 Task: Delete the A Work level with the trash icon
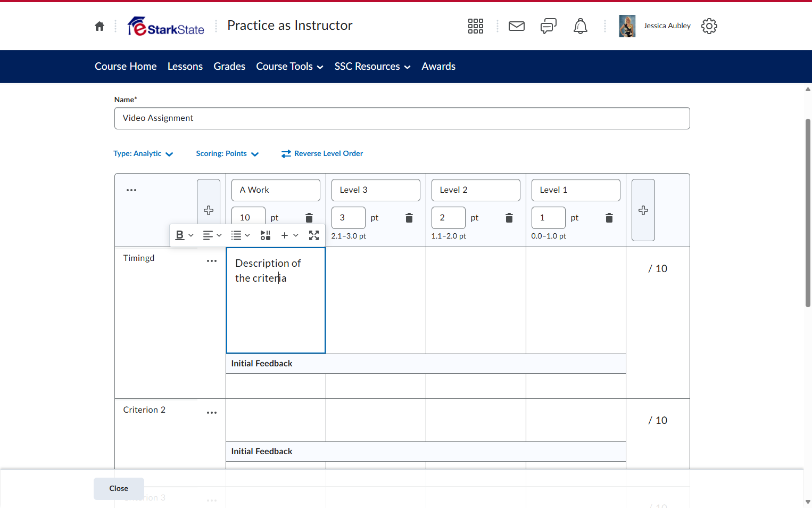click(309, 218)
